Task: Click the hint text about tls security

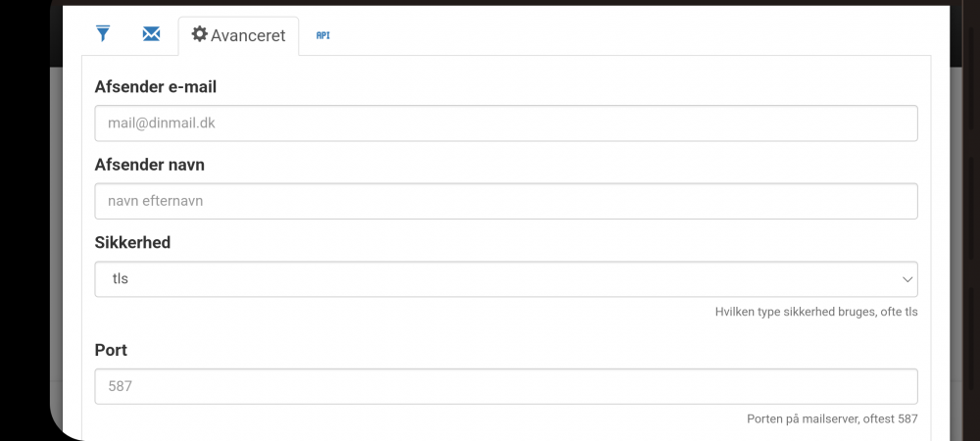Action: tap(816, 312)
